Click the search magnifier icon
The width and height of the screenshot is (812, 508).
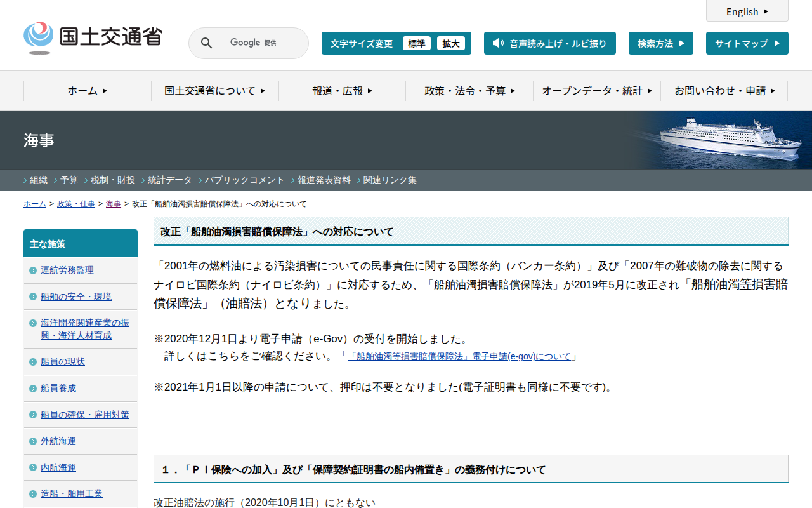coord(207,43)
